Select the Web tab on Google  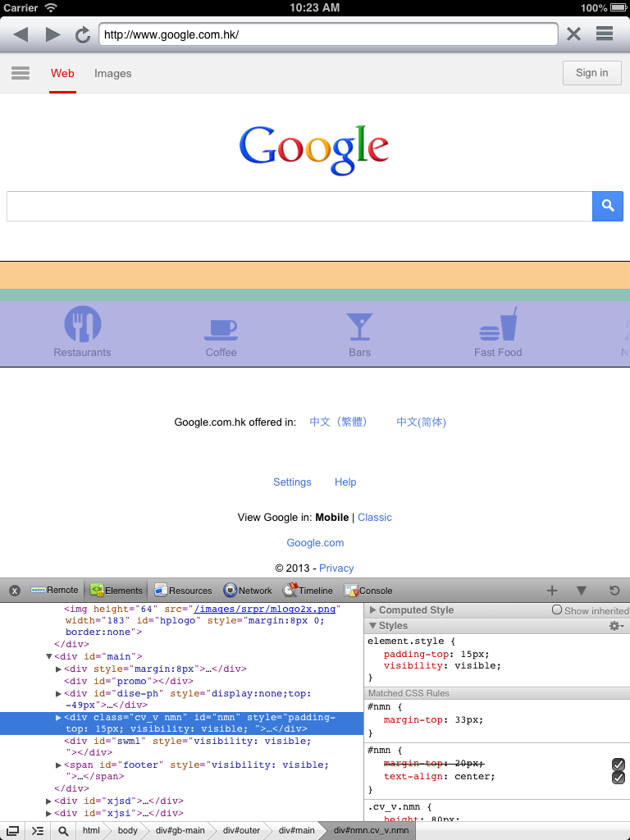62,73
